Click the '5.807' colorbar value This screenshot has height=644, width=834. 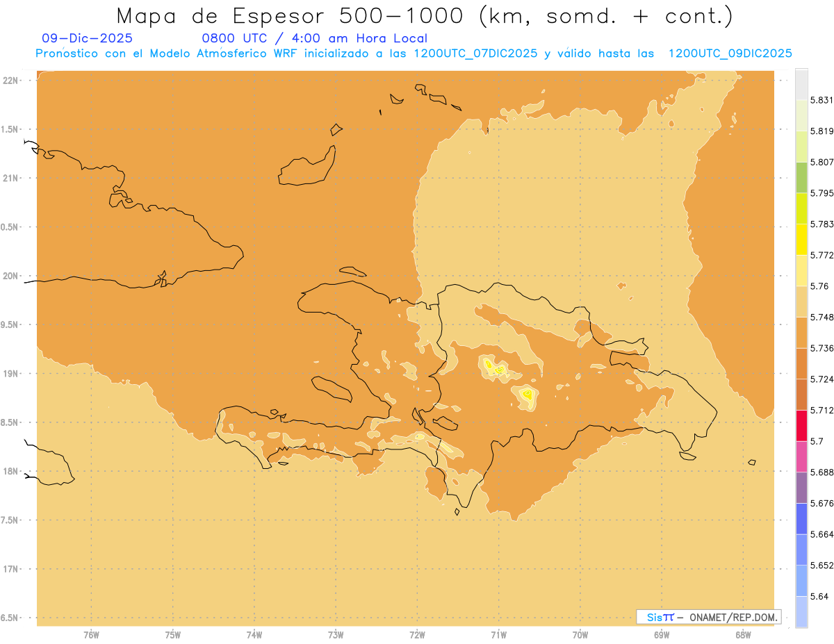tap(821, 163)
